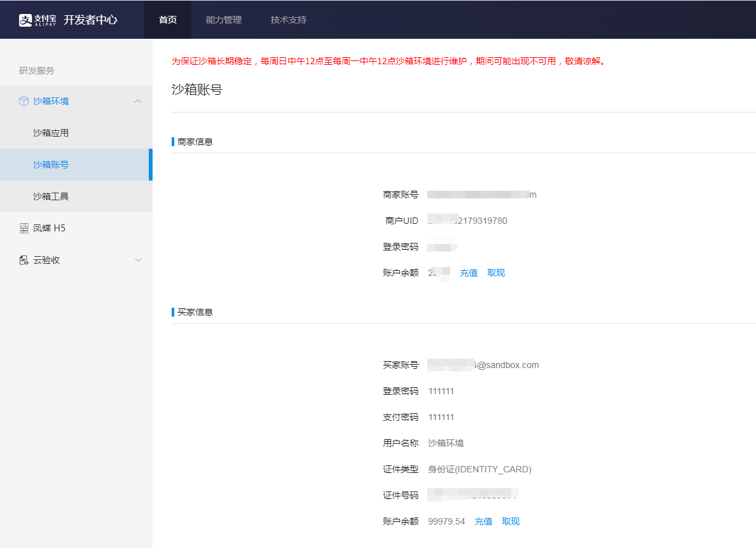The height and width of the screenshot is (548, 756).
Task: Click 取现 for the merchant balance
Action: click(x=496, y=273)
